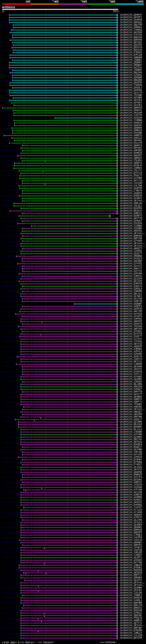Open hit UniRef100_Q93ZF2
This screenshot has width=146, height=644.
click(x=131, y=17)
